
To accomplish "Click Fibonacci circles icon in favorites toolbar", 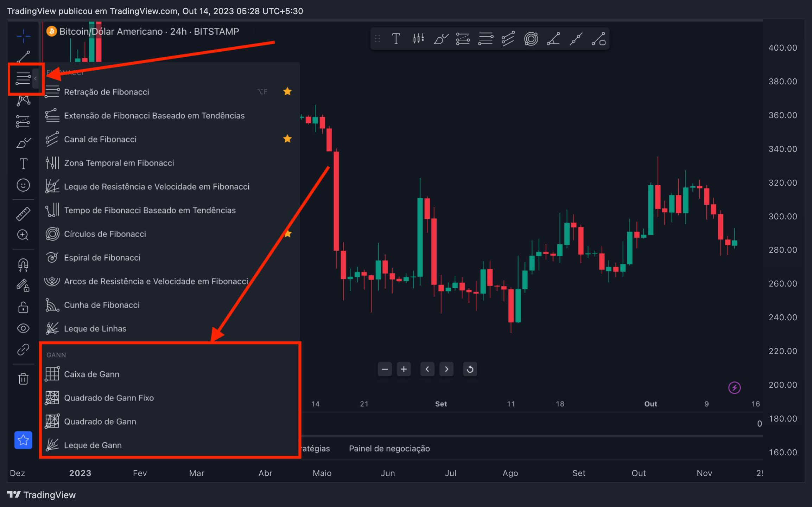I will click(531, 39).
